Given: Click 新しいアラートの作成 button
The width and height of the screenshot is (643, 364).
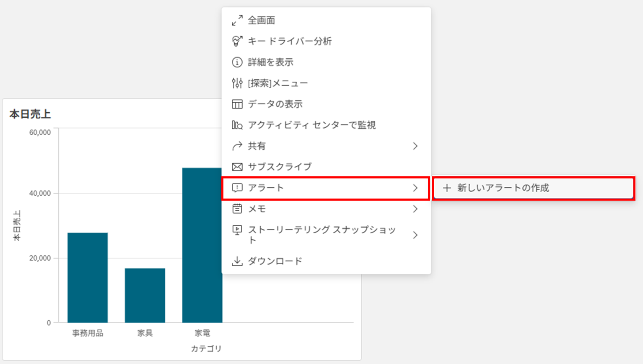Looking at the screenshot, I should (x=503, y=188).
